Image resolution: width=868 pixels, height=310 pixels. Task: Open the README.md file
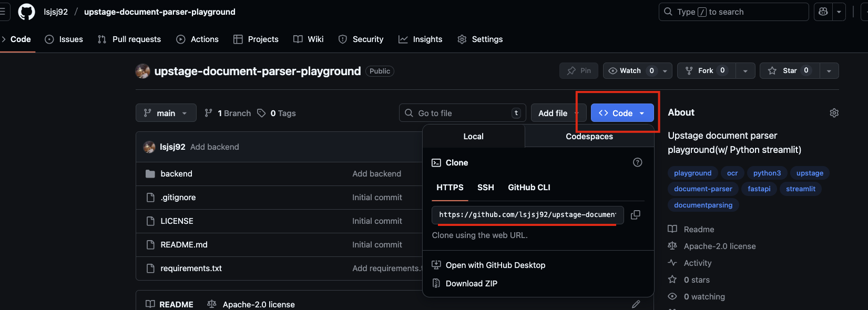pos(184,245)
